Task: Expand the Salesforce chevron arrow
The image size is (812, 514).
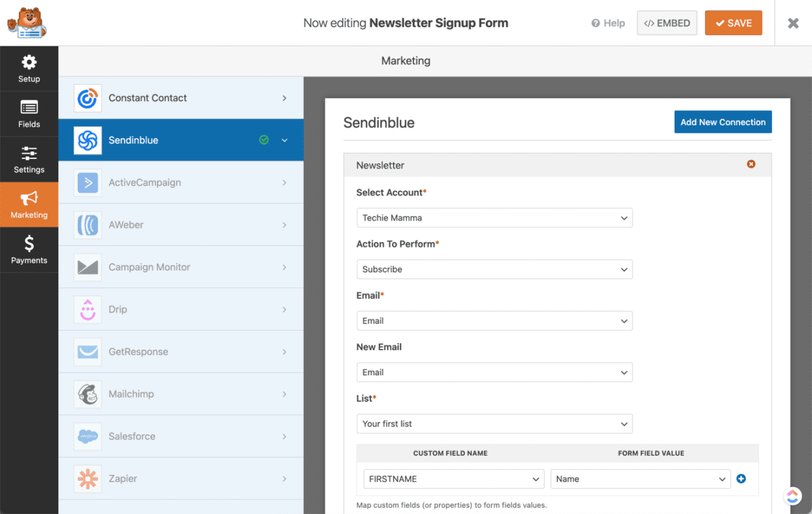Action: tap(285, 436)
